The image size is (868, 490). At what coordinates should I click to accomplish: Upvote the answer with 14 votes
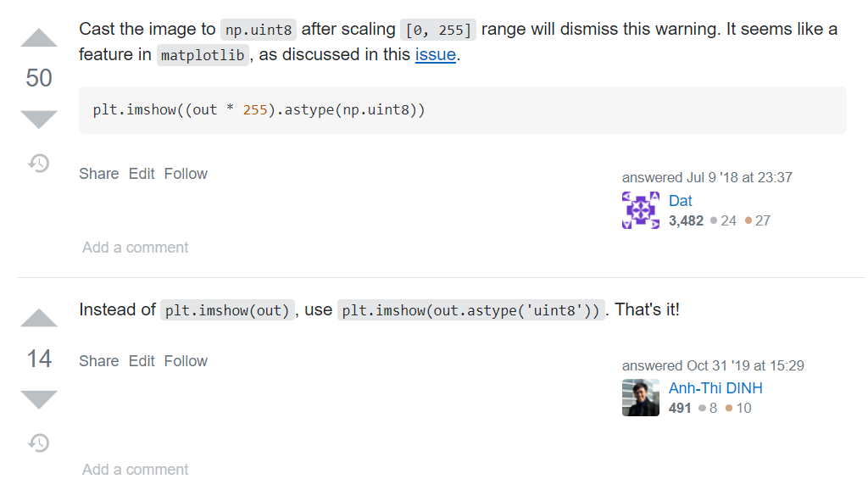pyautogui.click(x=39, y=318)
